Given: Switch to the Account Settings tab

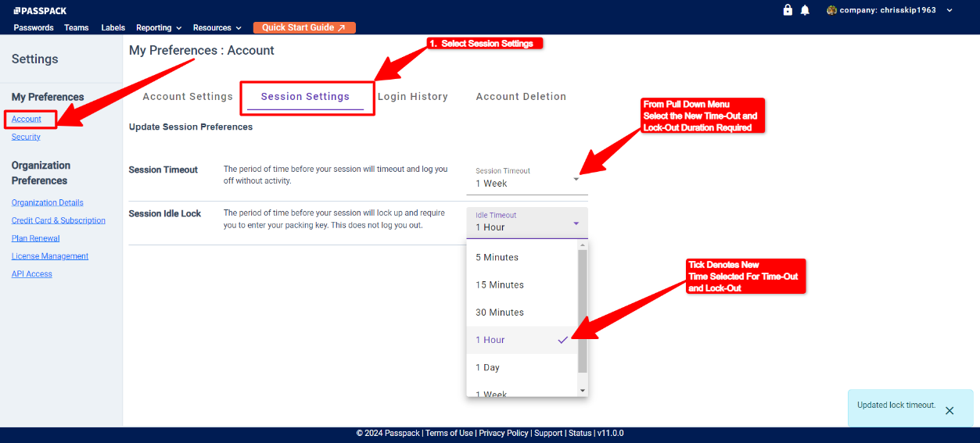Looking at the screenshot, I should click(188, 96).
